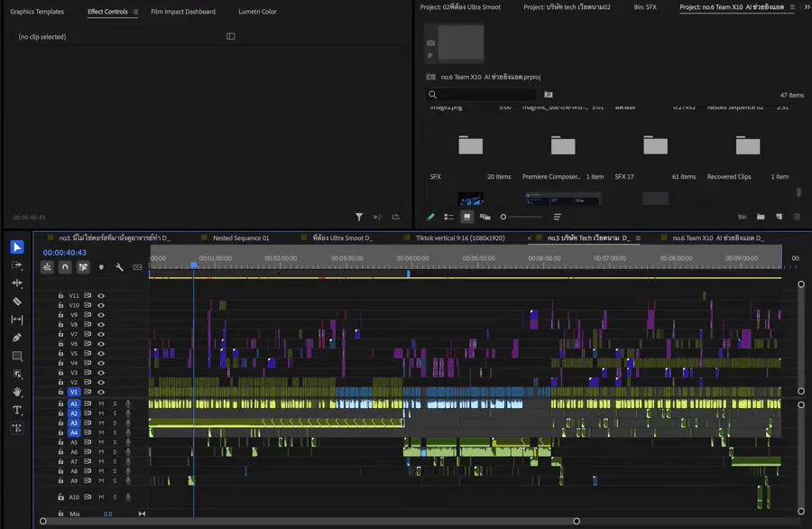Toggle Snap in Timeline magnet icon
Viewport: 812px width, 529px height.
tap(65, 267)
